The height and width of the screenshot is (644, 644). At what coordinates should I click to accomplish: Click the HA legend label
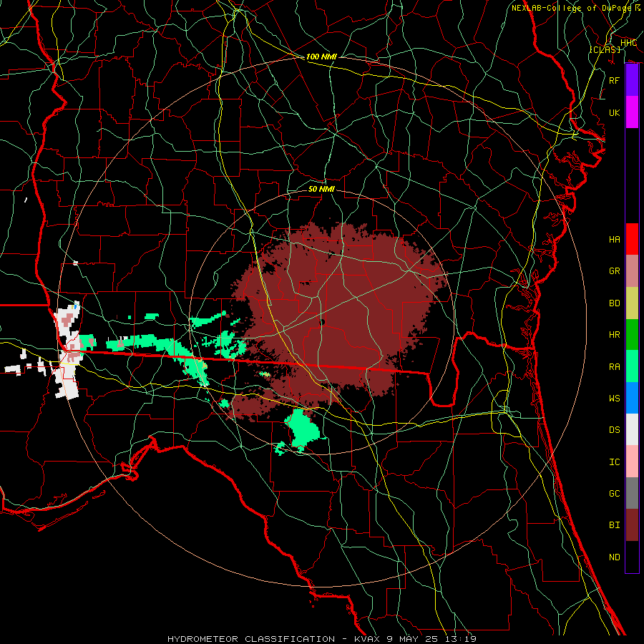[615, 240]
